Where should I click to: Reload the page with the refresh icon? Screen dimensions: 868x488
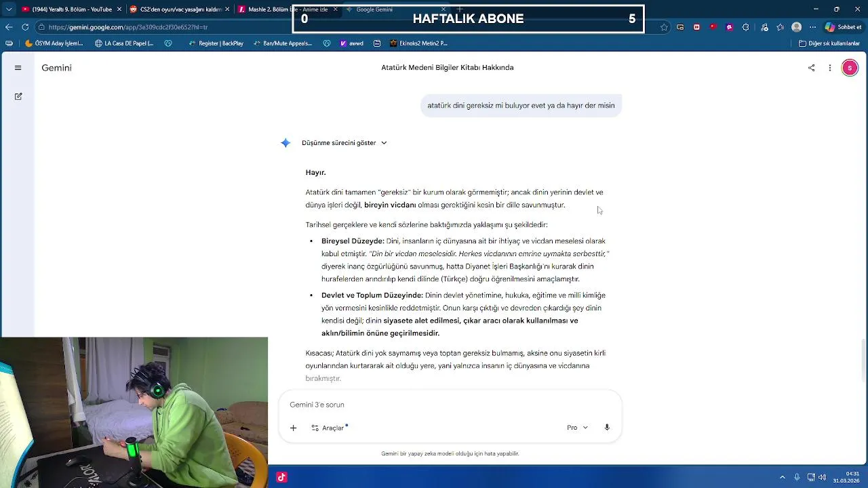pyautogui.click(x=25, y=27)
